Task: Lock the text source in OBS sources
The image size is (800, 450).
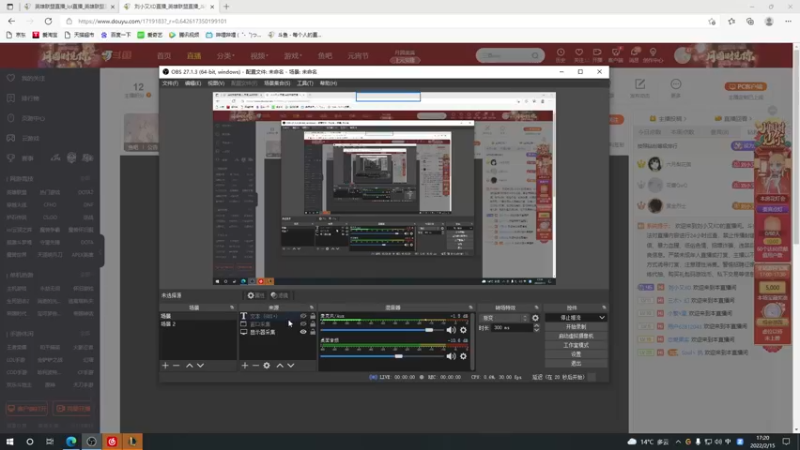Action: (313, 316)
